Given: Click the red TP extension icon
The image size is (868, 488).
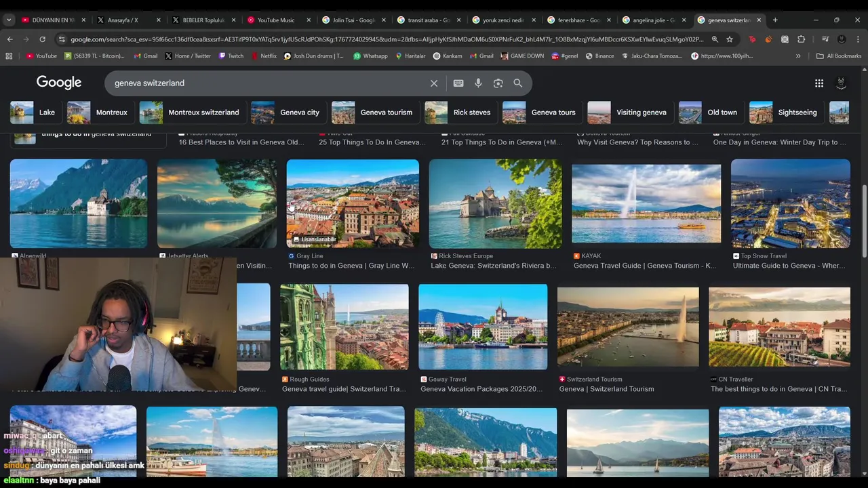Looking at the screenshot, I should click(x=752, y=39).
